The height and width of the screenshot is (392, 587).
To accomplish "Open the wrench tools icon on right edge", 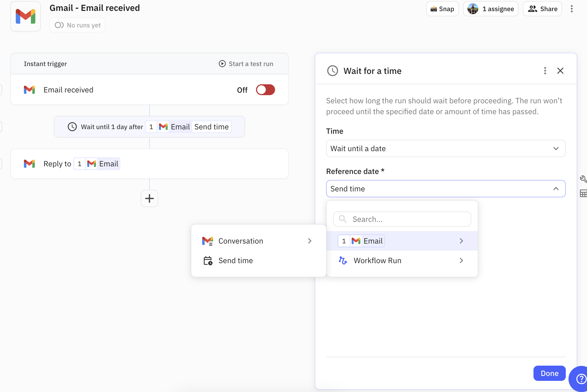I will (584, 179).
